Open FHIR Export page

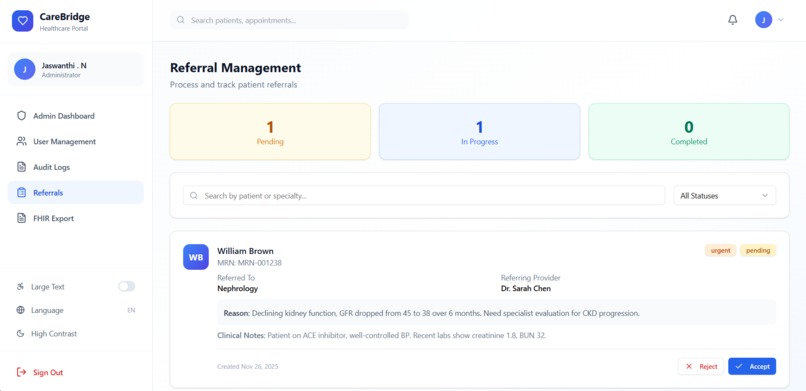(76, 218)
